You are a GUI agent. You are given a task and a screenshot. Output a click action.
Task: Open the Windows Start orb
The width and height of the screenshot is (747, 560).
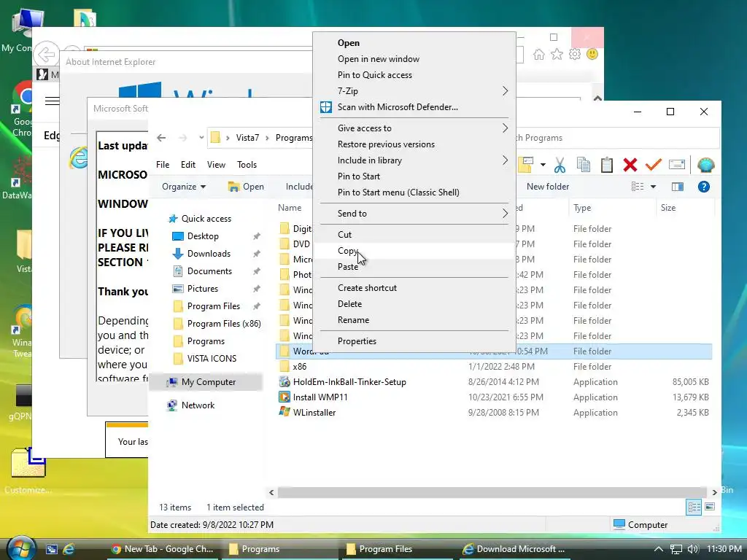coord(21,548)
